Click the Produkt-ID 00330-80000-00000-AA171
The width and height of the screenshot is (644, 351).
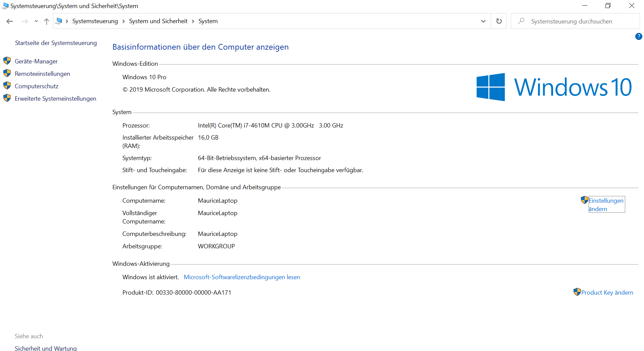click(x=194, y=292)
